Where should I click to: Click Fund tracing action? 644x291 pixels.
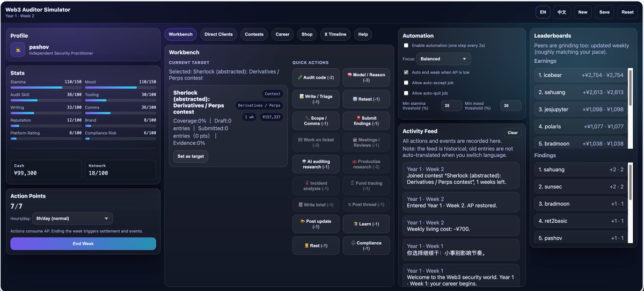click(366, 186)
